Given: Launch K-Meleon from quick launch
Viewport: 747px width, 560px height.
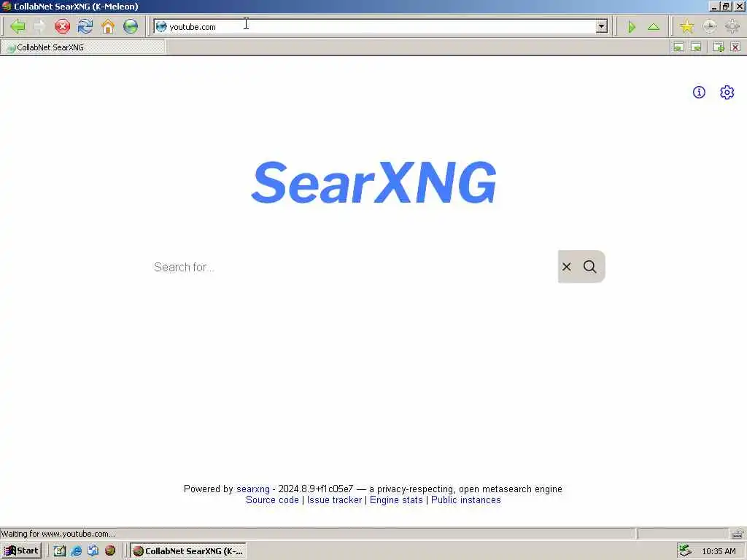Looking at the screenshot, I should click(x=110, y=551).
